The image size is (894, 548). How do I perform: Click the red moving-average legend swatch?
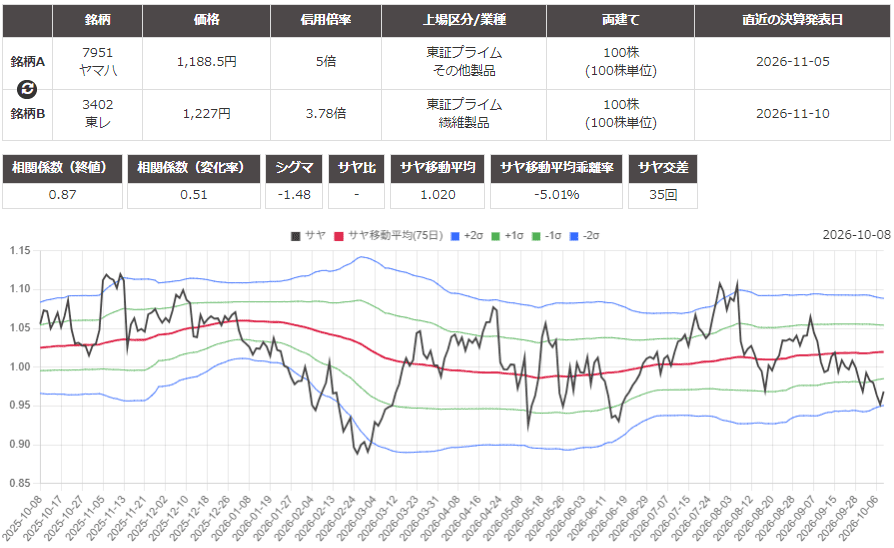point(339,236)
